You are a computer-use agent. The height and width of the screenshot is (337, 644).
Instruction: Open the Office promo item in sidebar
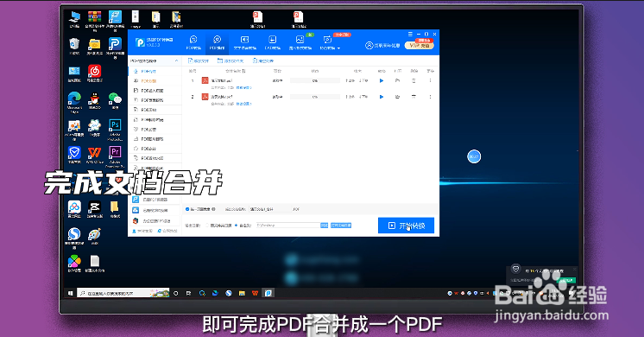tap(155, 220)
